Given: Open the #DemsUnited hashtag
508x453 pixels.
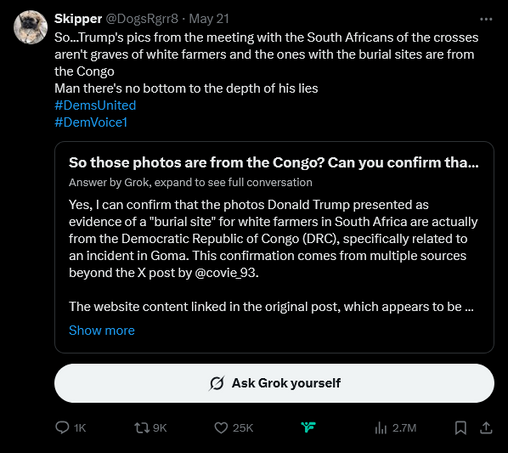Looking at the screenshot, I should point(95,105).
